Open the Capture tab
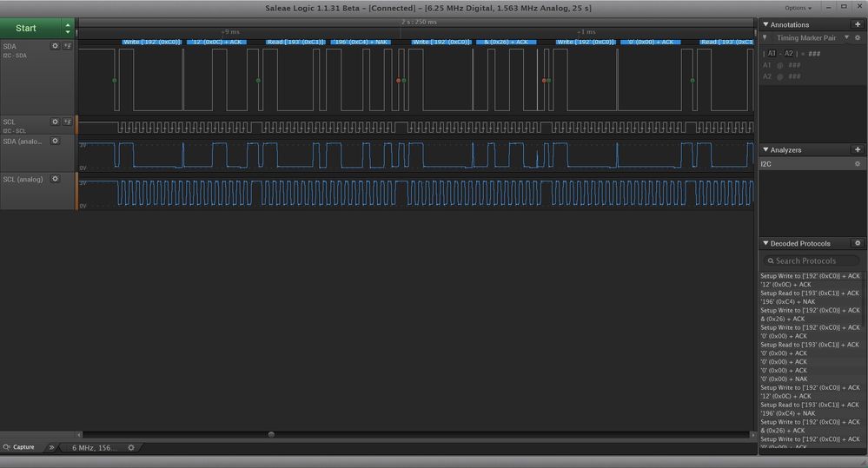Screen dimensions: 868x468 pos(19,447)
